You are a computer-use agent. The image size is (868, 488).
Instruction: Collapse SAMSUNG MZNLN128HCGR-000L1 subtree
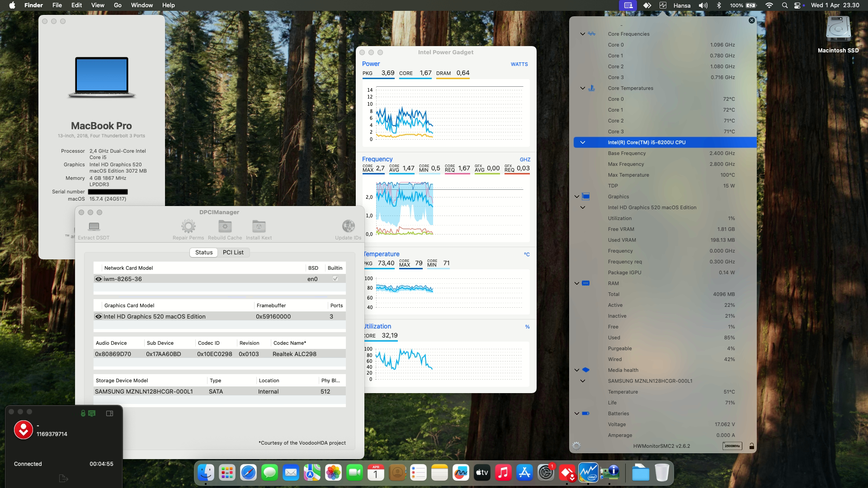(583, 381)
